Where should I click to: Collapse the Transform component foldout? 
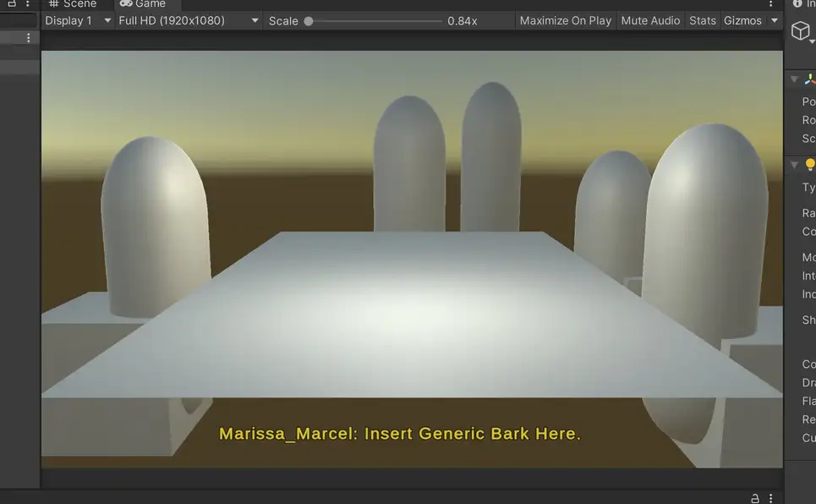tap(794, 79)
